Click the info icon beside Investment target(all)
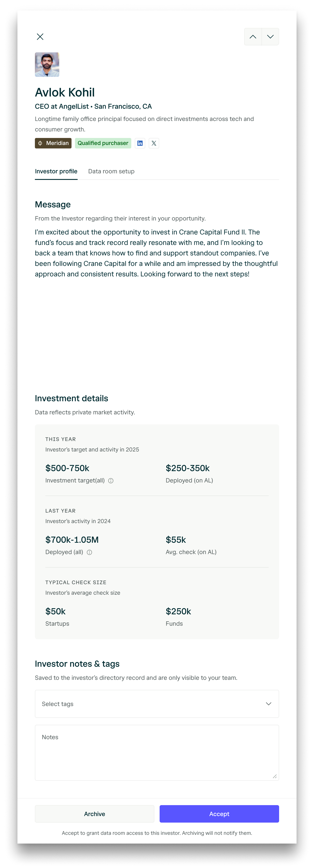The image size is (314, 868). (111, 481)
